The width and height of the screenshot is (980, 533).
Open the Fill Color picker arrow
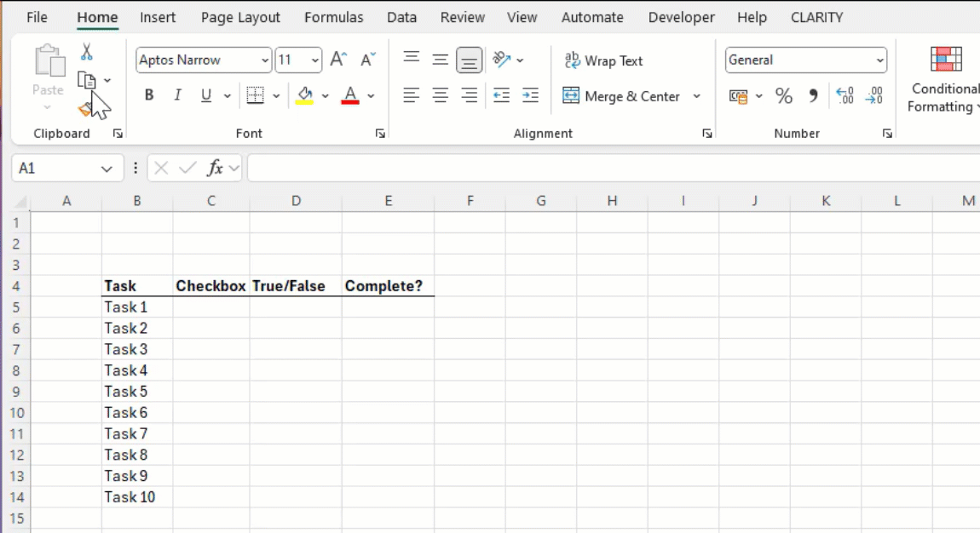(x=324, y=95)
